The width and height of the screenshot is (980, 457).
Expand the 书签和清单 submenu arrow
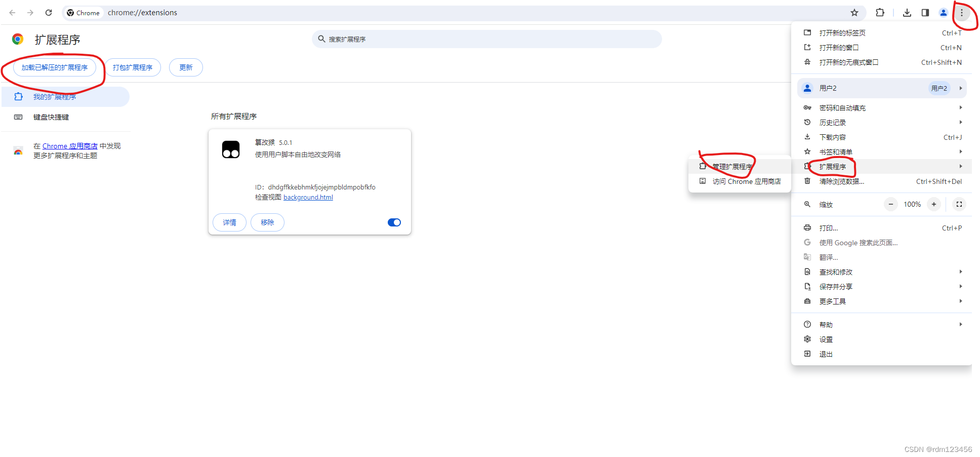pyautogui.click(x=960, y=152)
